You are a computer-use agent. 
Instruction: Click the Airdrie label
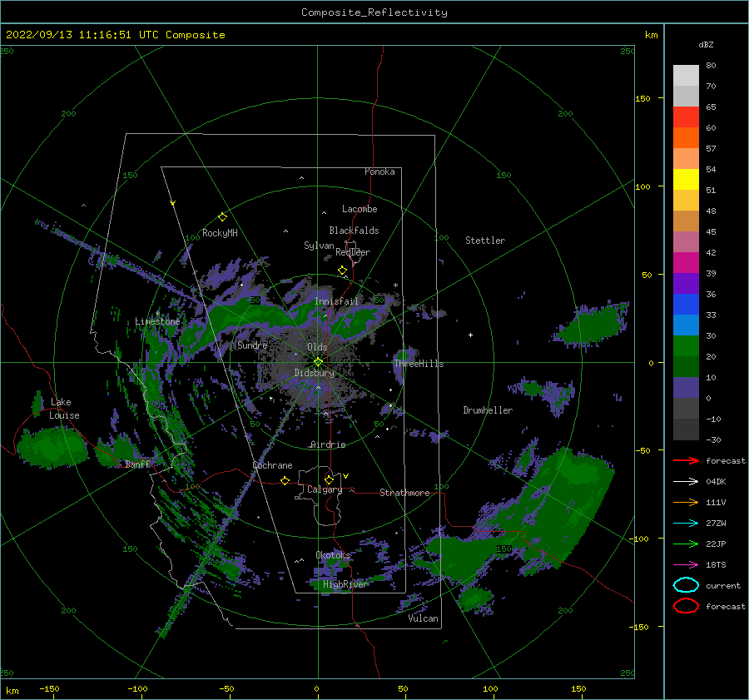[x=328, y=444]
